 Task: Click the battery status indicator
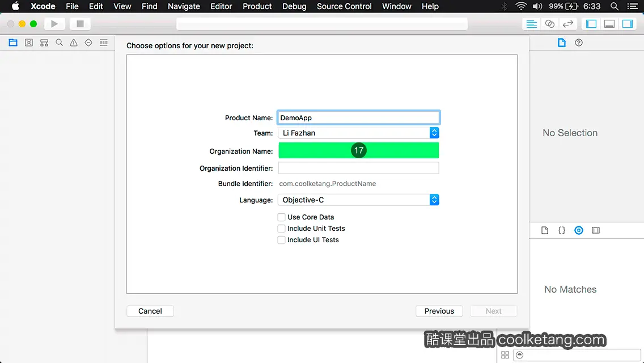tap(564, 6)
